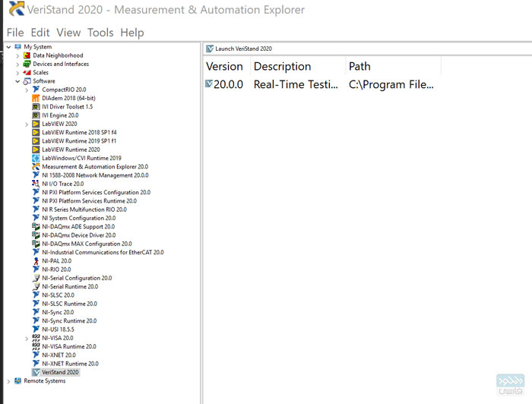This screenshot has width=532, height=404.
Task: Open the Tools menu
Action: coord(100,33)
